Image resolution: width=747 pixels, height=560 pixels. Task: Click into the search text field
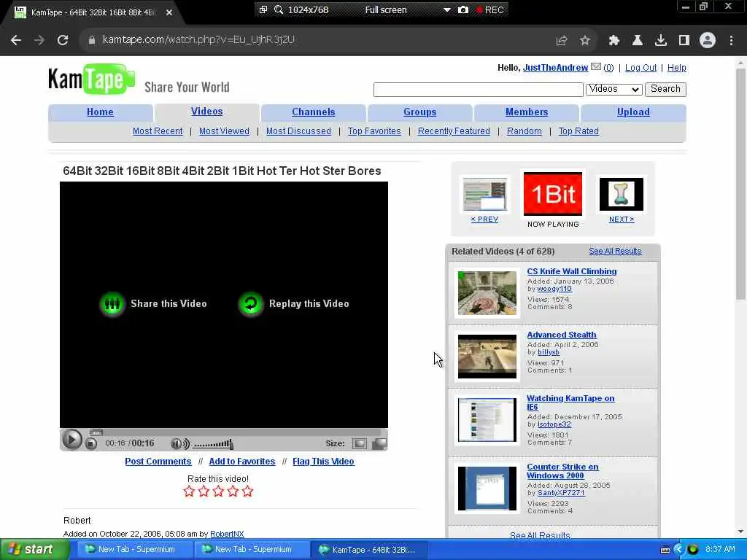point(479,90)
